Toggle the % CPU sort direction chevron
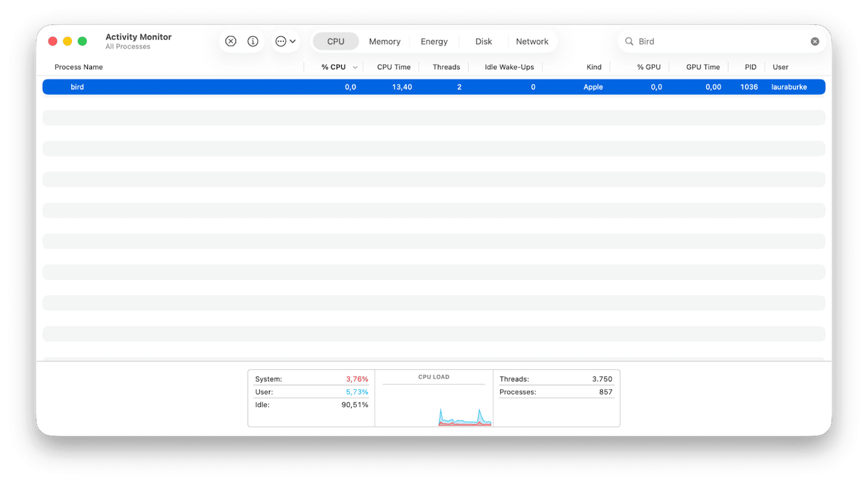The height and width of the screenshot is (484, 868). pos(354,67)
